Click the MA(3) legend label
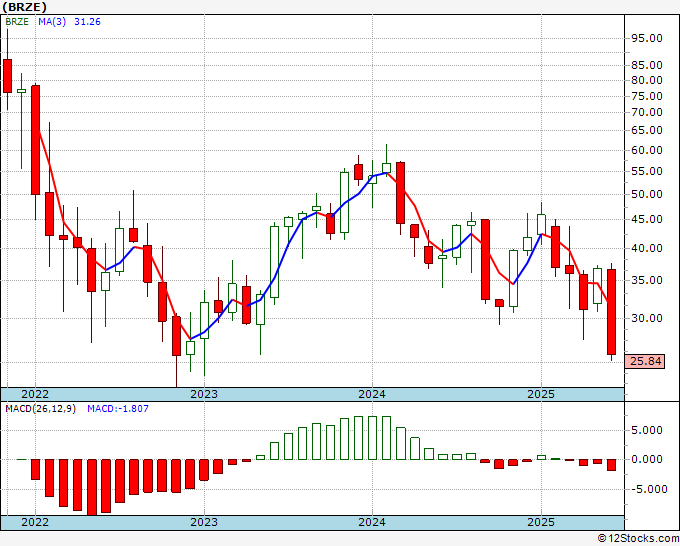The width and height of the screenshot is (680, 546). pyautogui.click(x=52, y=22)
